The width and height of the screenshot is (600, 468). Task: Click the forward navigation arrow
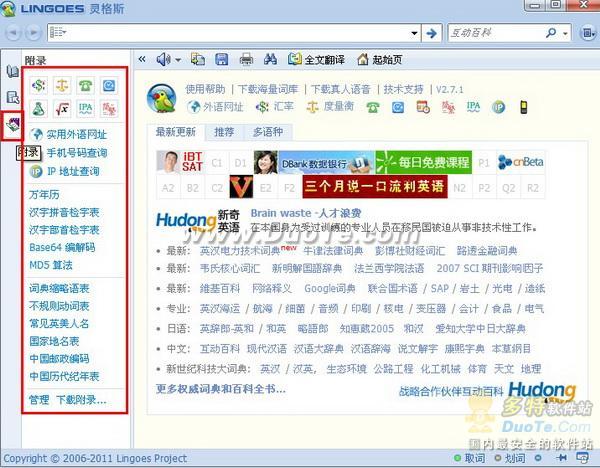pos(33,33)
